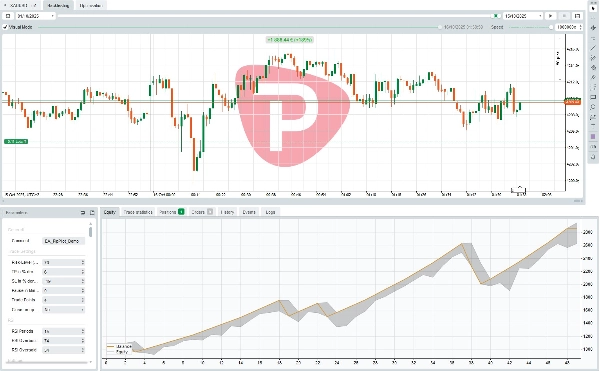Open the Logs tab
600x371 pixels.
[x=271, y=212]
